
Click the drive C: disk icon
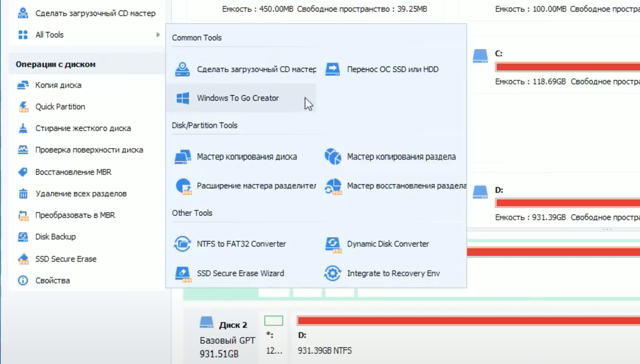(481, 55)
